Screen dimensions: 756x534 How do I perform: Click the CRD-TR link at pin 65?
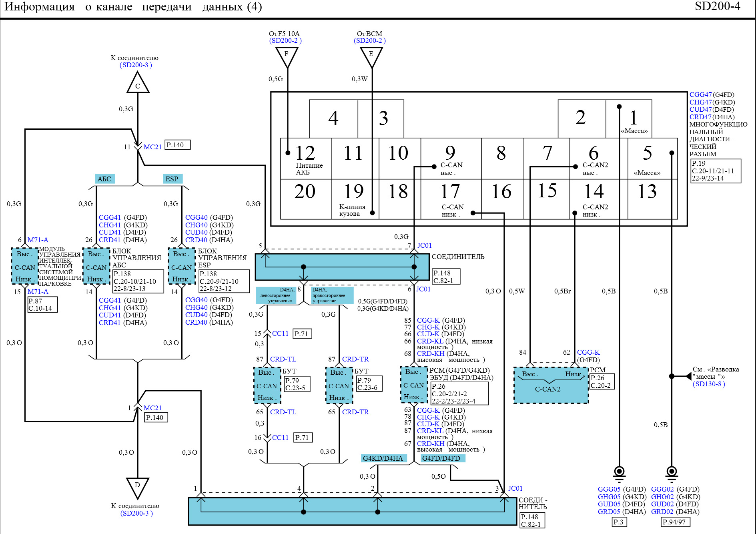(355, 412)
